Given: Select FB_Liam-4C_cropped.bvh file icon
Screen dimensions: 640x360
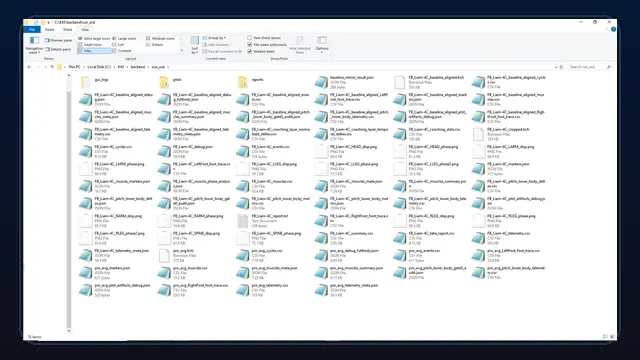Looking at the screenshot, I should click(x=478, y=134).
